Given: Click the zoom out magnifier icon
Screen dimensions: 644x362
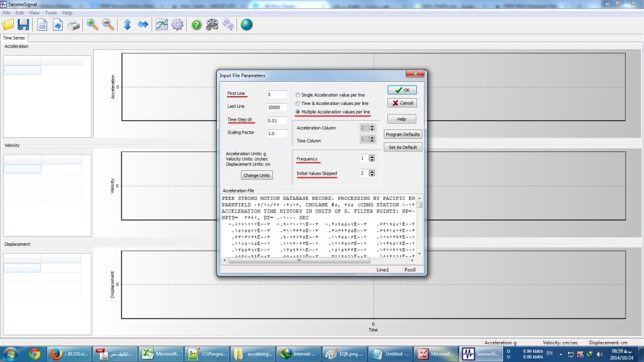Looking at the screenshot, I should coord(108,25).
